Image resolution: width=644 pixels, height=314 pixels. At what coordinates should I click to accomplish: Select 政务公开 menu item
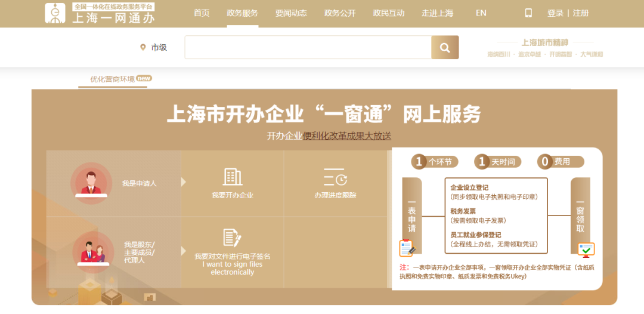(x=340, y=13)
